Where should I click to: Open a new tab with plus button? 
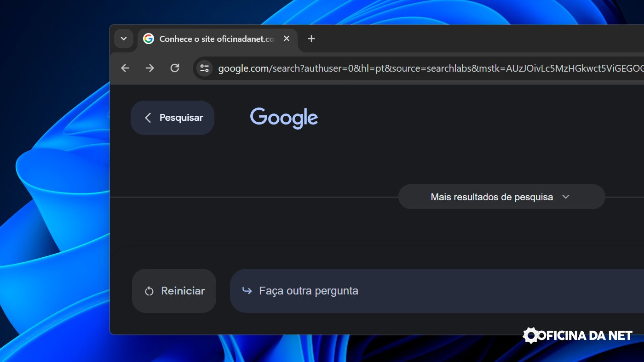(x=311, y=39)
